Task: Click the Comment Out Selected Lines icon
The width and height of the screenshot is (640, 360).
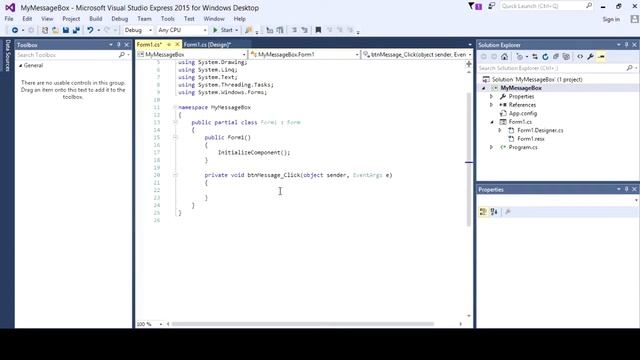Action: pos(294,30)
